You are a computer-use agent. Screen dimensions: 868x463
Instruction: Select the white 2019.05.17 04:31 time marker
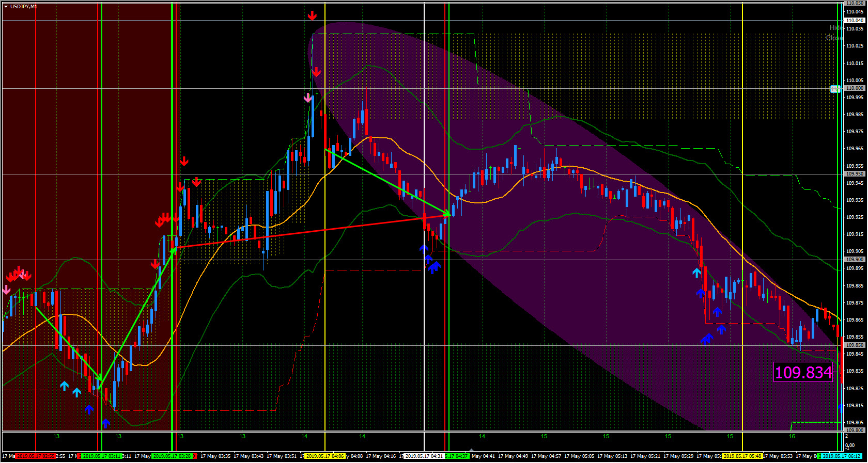pyautogui.click(x=424, y=456)
